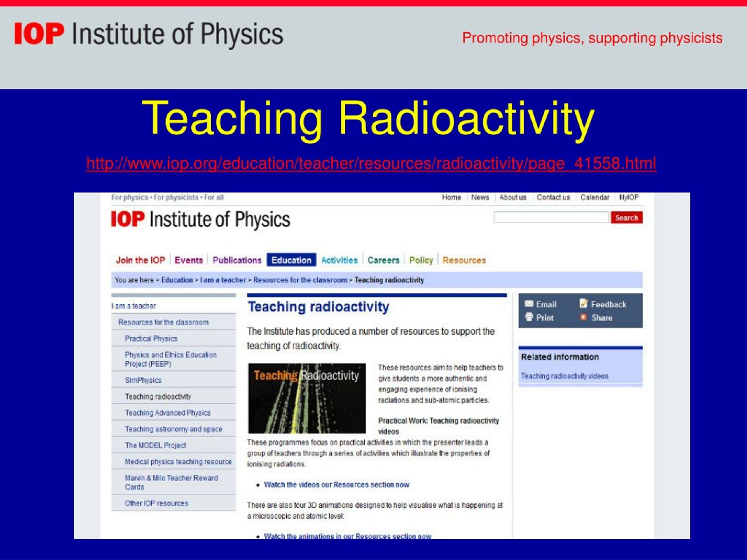Open The MODEL Project in sidebar
Image resolution: width=747 pixels, height=560 pixels.
(155, 445)
